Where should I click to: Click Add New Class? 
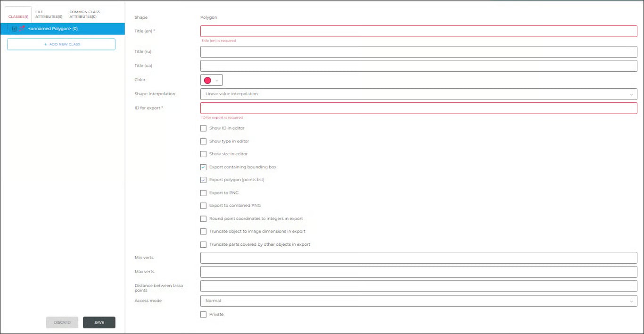click(x=61, y=44)
